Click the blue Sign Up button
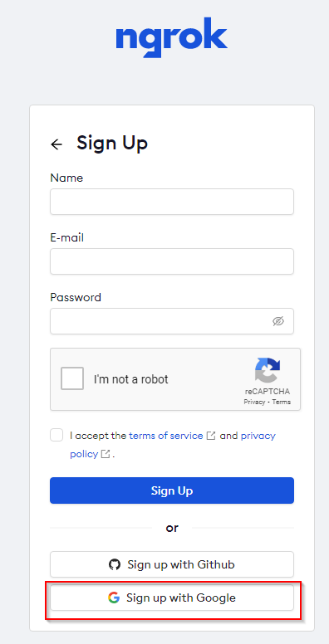The width and height of the screenshot is (329, 644). (x=172, y=490)
